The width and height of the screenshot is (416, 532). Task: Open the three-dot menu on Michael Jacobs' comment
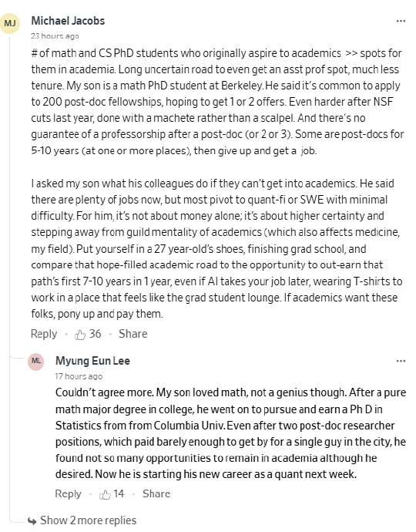point(401,21)
